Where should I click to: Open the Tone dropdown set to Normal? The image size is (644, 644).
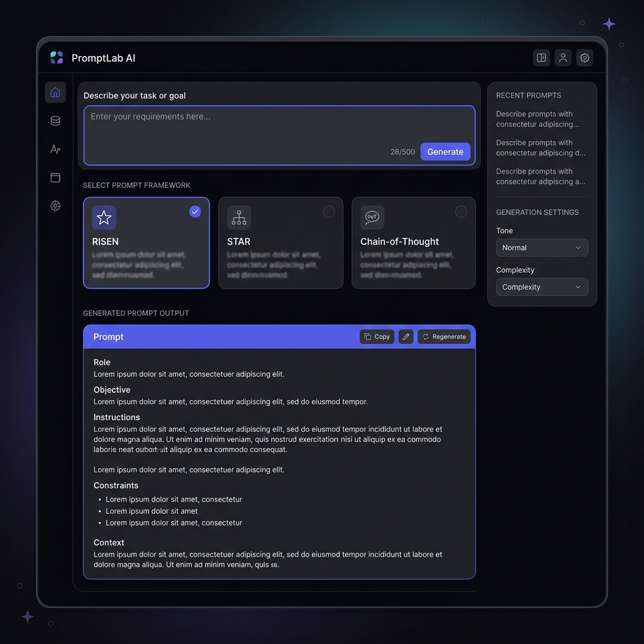[541, 247]
